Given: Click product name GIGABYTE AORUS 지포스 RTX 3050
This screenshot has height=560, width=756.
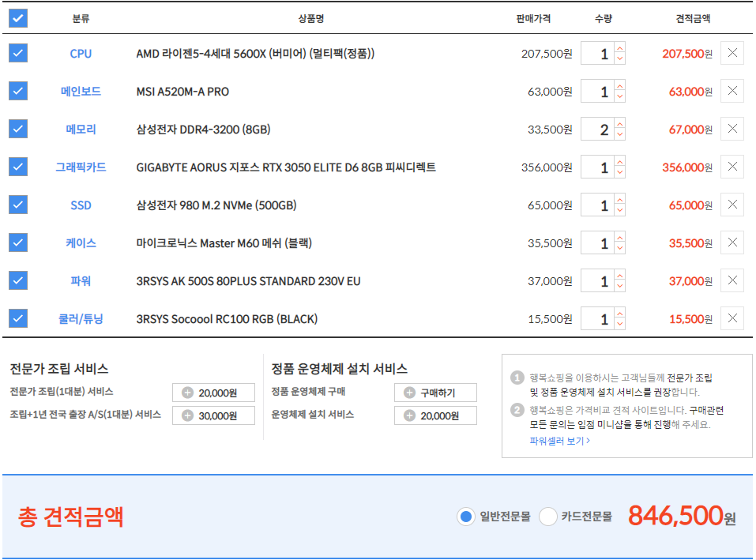Looking at the screenshot, I should (286, 167).
